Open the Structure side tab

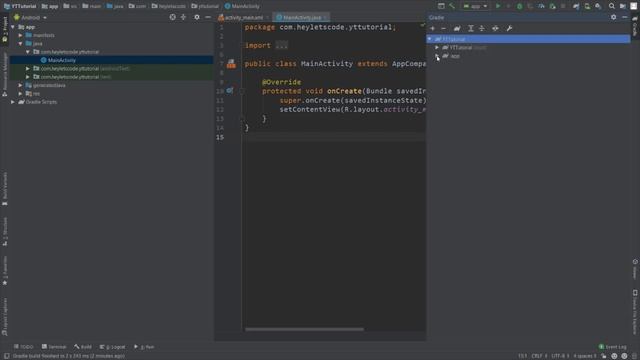pos(4,231)
